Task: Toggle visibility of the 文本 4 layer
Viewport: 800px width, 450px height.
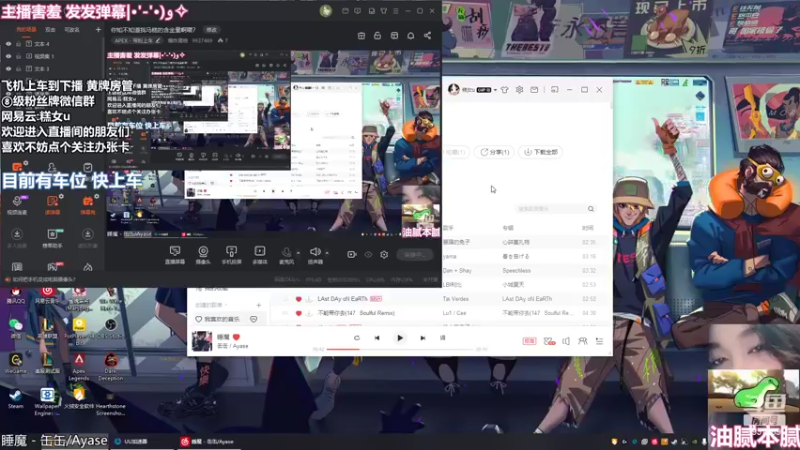Action: 8,44
